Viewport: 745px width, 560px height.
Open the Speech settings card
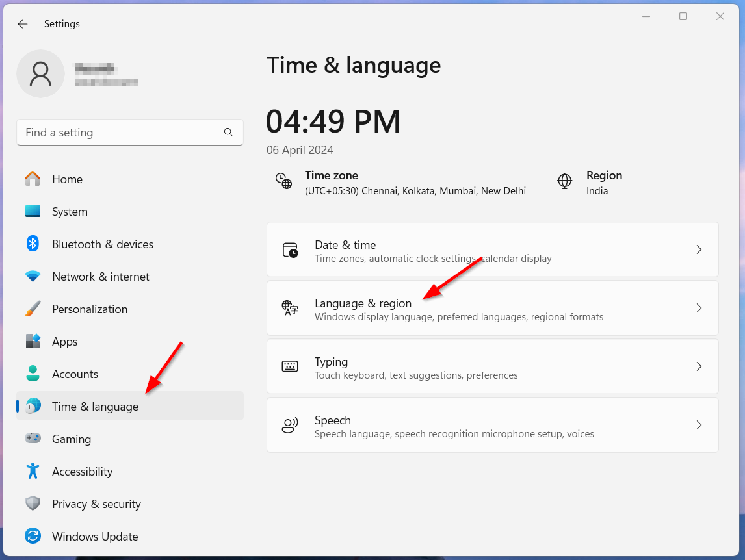click(x=493, y=425)
